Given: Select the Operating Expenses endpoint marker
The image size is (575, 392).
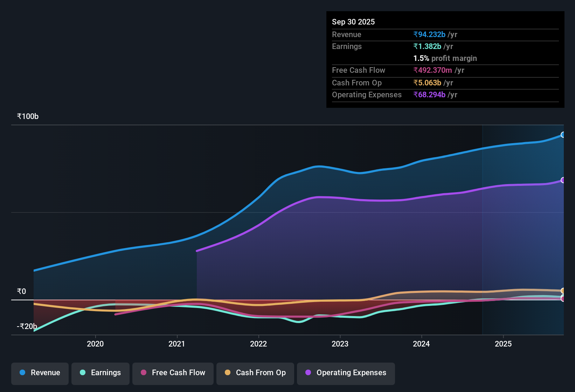Looking at the screenshot, I should click(x=563, y=180).
